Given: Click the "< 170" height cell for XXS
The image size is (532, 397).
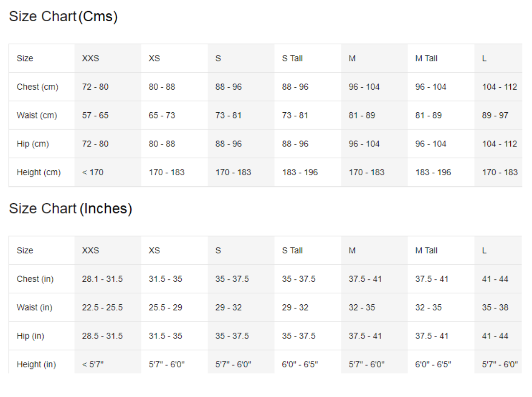Looking at the screenshot, I should click(93, 172).
